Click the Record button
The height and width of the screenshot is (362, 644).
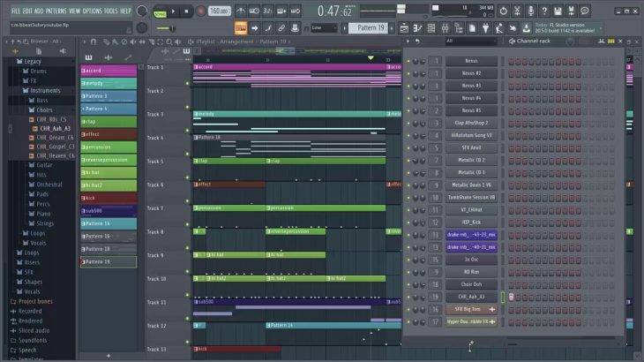(199, 11)
